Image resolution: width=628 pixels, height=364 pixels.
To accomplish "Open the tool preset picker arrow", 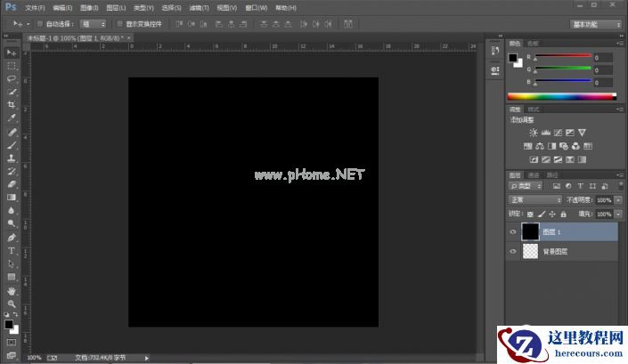I will pos(28,24).
